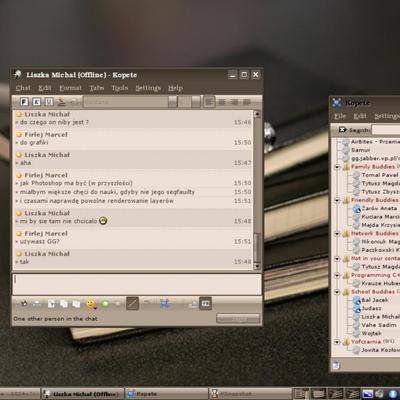Click the diagonal line tool icon

133,304
